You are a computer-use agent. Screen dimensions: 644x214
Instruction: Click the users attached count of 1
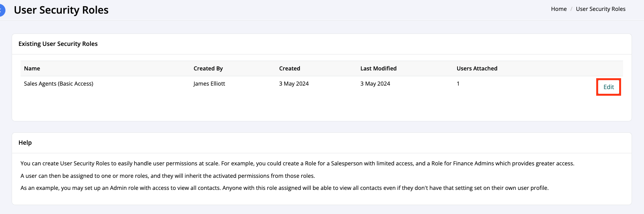458,84
